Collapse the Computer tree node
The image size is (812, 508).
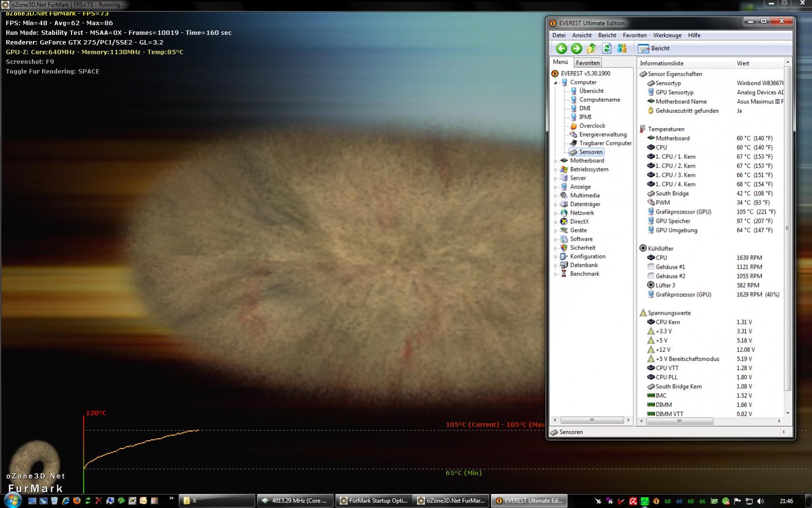(556, 83)
